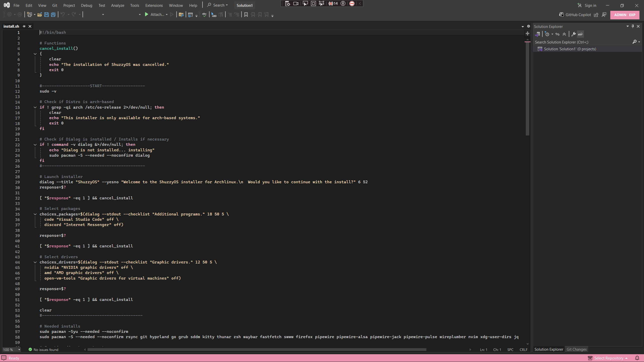Click the bookmark icon in the toolbar
Image resolution: width=644 pixels, height=362 pixels.
(246, 15)
